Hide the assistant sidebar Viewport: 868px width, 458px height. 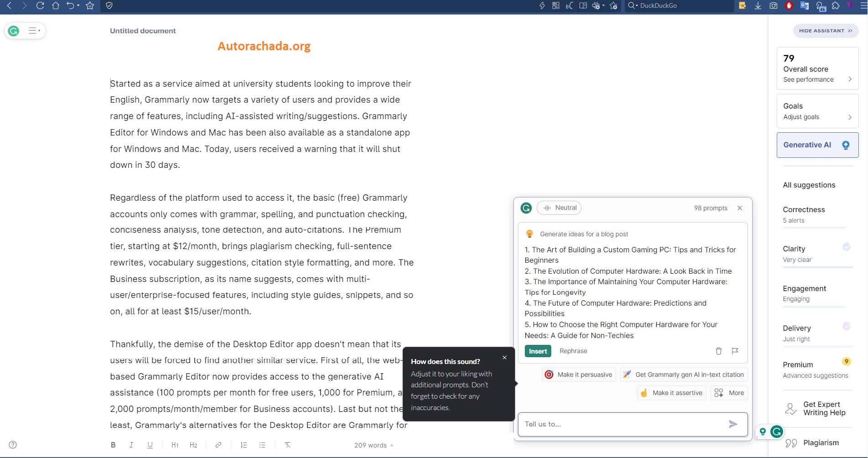(826, 31)
